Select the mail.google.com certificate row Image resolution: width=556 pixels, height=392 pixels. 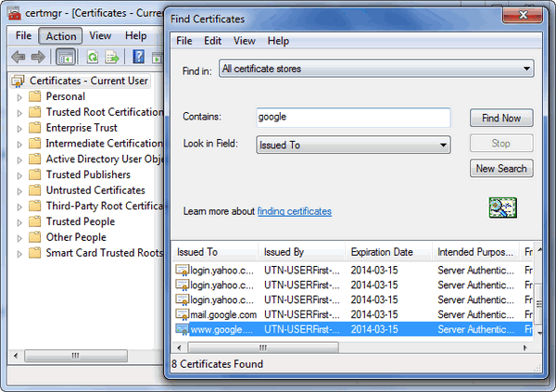click(x=354, y=314)
